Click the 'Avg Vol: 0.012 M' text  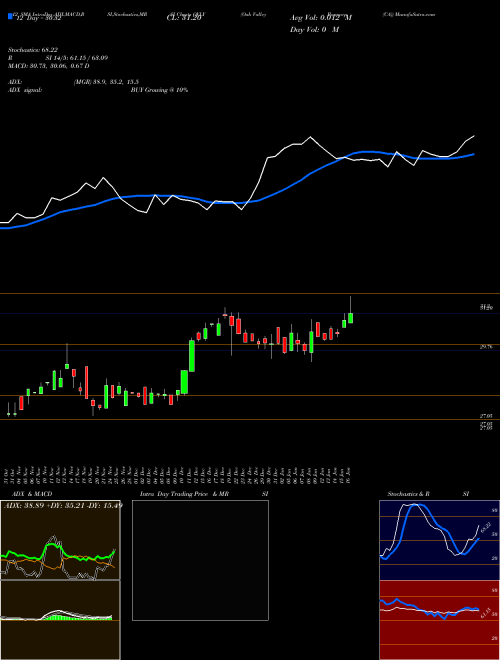[x=321, y=18]
